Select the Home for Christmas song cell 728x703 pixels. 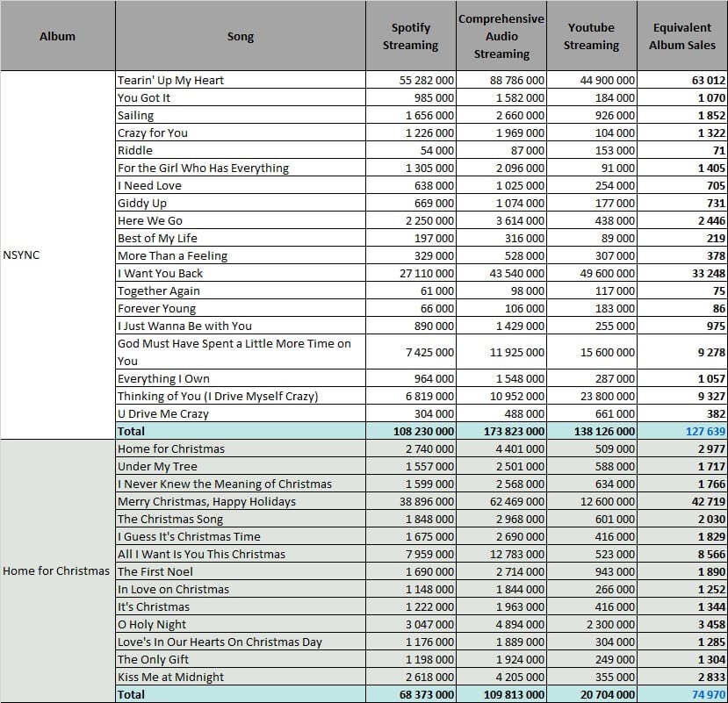click(241, 448)
